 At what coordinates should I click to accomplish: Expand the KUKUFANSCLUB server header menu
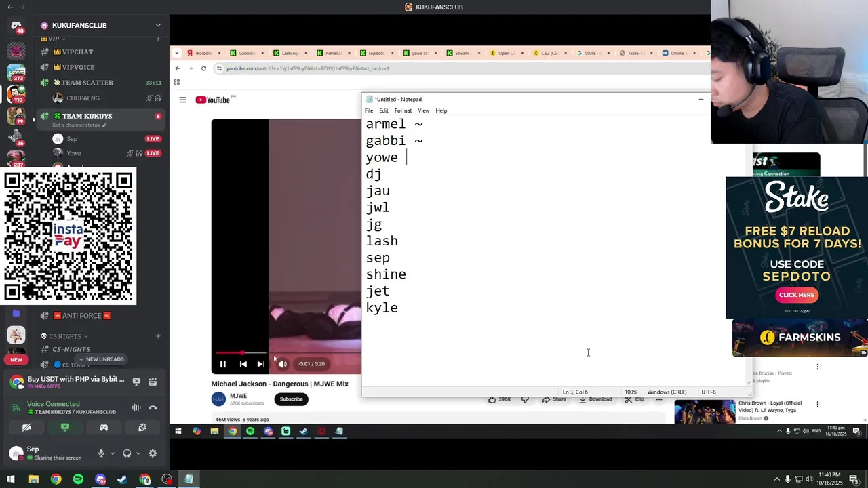tap(158, 26)
